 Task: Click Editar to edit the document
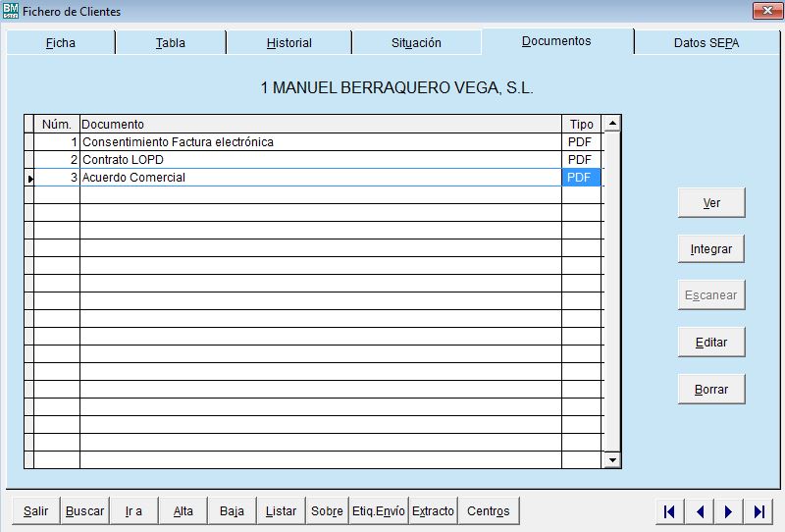711,342
